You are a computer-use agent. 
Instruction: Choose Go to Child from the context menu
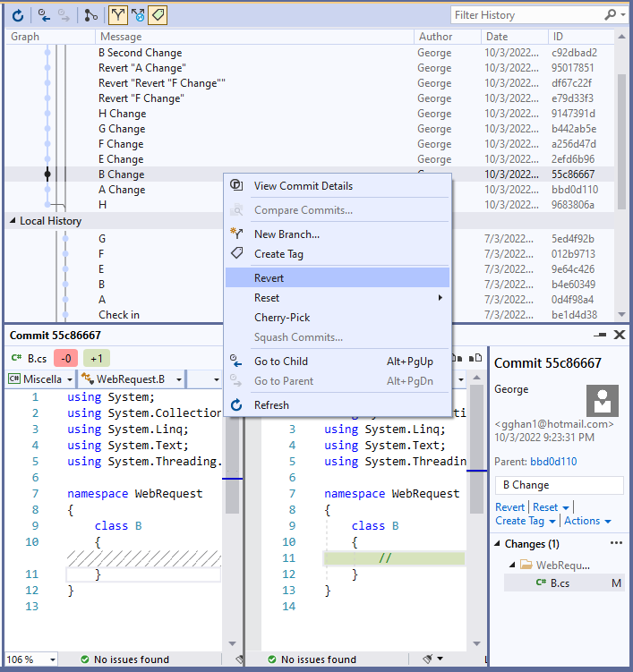coord(337,362)
